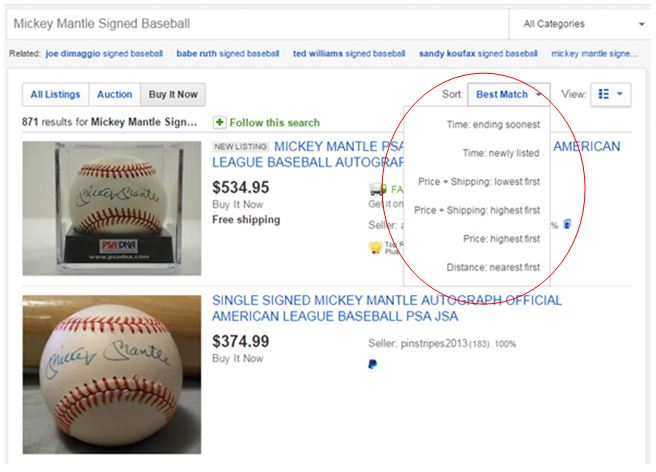Expand the View options arrow

[x=620, y=94]
